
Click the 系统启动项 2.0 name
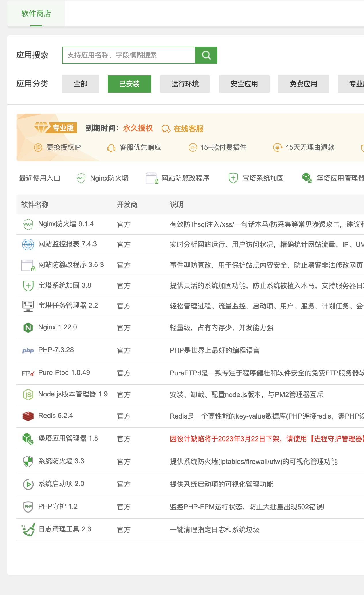pyautogui.click(x=61, y=484)
